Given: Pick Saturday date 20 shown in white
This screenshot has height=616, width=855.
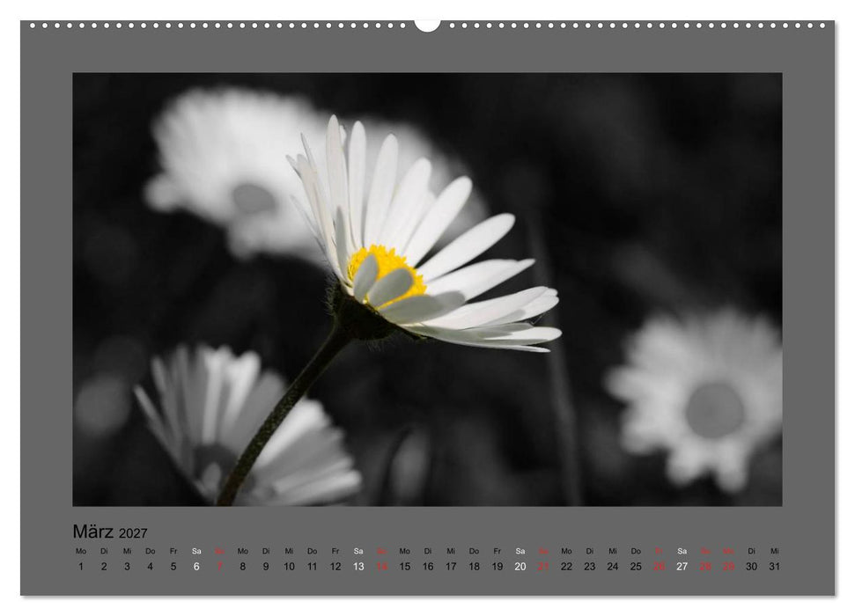Looking at the screenshot, I should 520,567.
